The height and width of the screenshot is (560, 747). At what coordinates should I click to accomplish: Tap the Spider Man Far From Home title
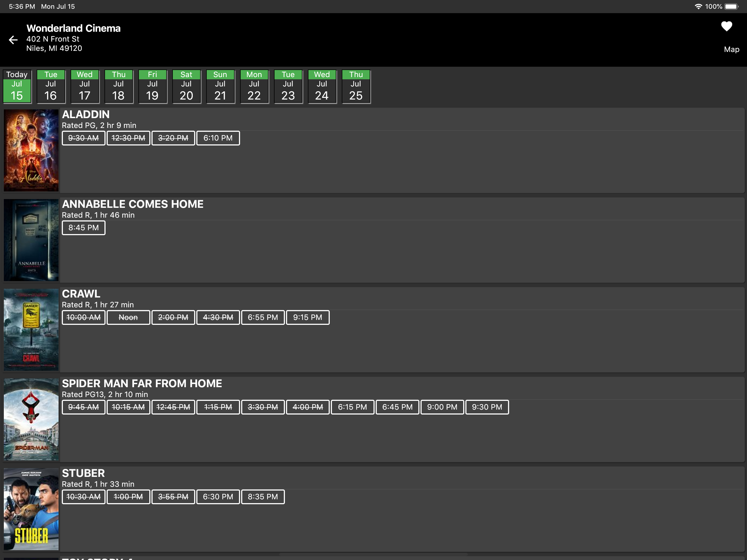pyautogui.click(x=142, y=383)
